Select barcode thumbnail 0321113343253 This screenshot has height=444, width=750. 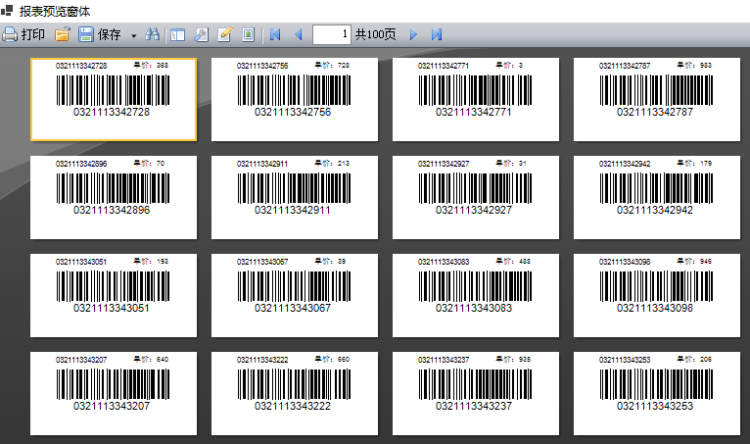655,392
